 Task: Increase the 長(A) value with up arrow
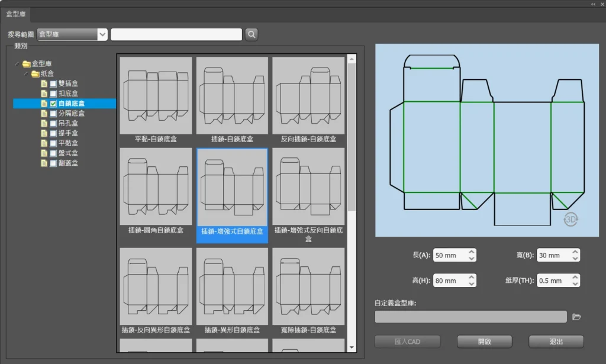tap(471, 252)
